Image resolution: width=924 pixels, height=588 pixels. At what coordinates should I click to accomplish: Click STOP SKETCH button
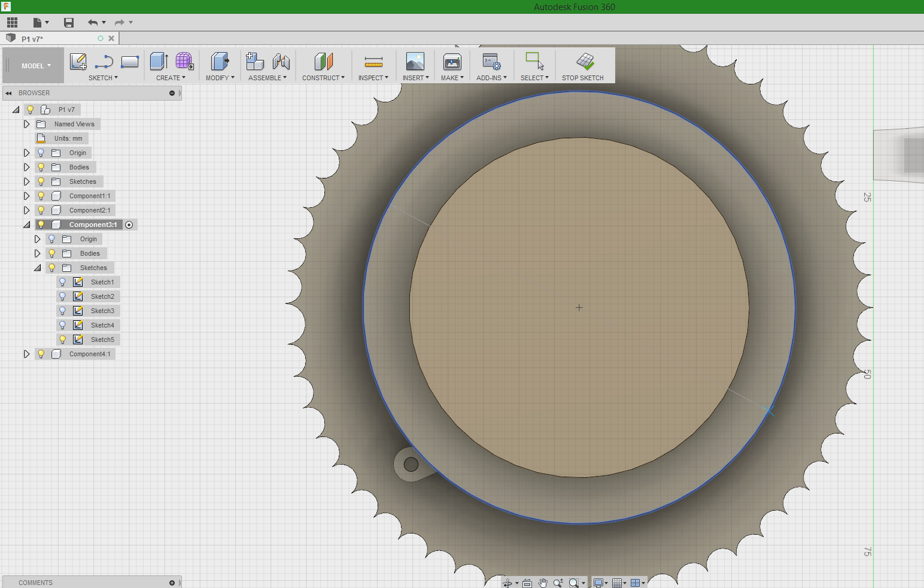(583, 66)
